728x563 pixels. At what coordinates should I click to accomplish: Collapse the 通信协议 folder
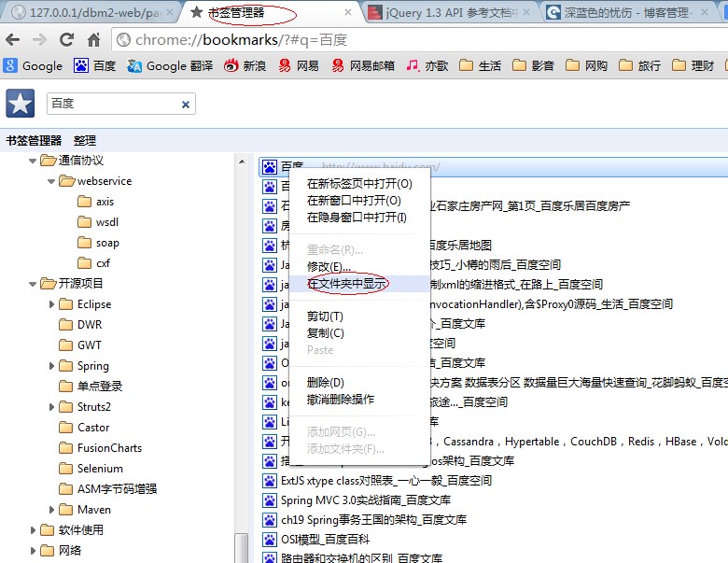[33, 161]
